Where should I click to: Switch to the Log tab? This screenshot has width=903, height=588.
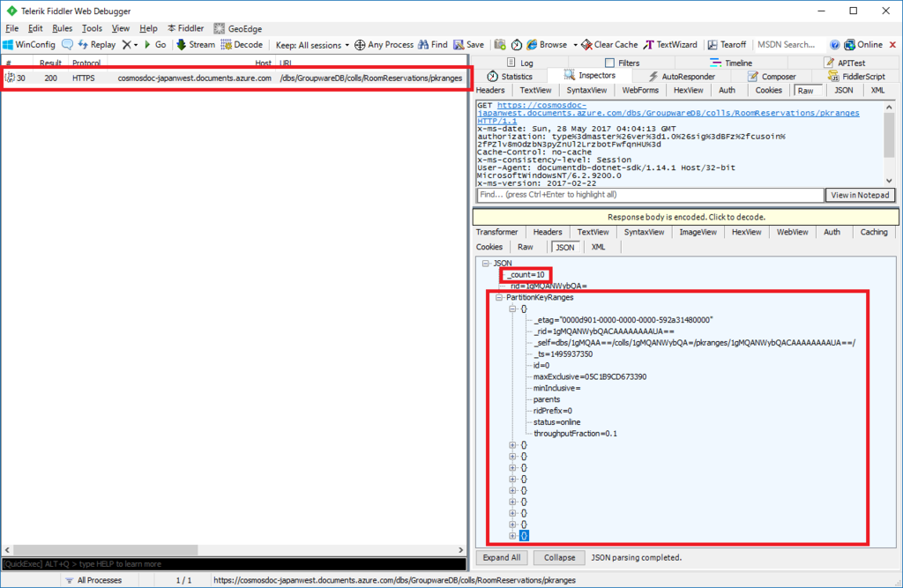click(520, 63)
